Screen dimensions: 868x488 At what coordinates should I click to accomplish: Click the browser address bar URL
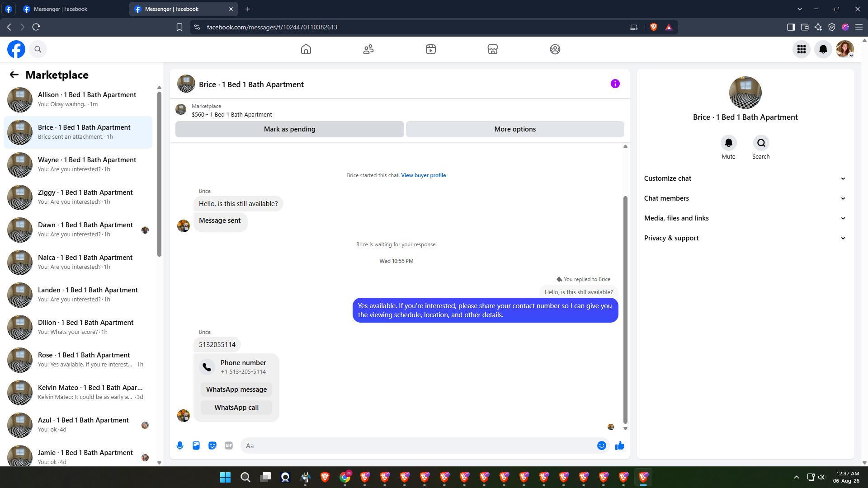272,27
